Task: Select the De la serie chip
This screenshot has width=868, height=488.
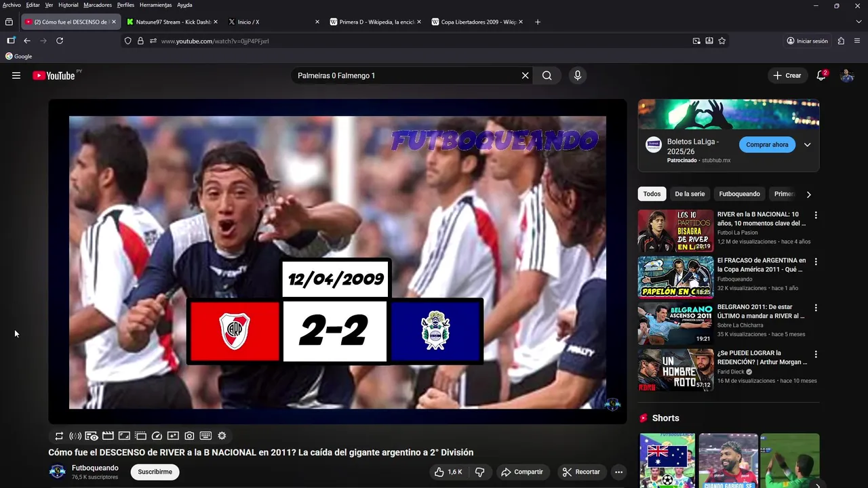Action: coord(690,194)
